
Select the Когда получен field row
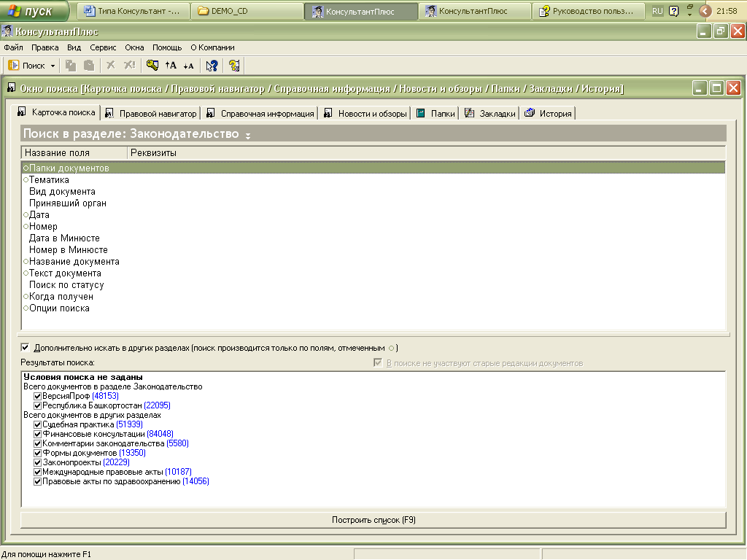click(x=373, y=297)
